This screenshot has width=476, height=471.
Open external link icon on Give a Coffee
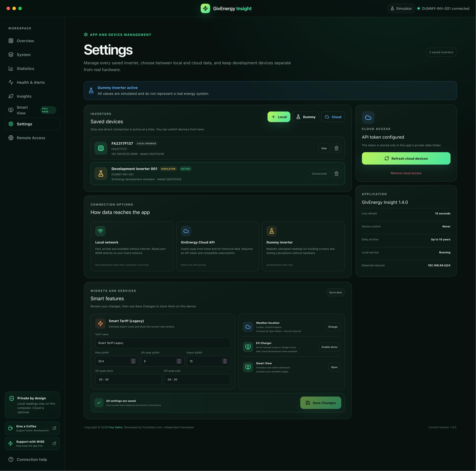54,428
